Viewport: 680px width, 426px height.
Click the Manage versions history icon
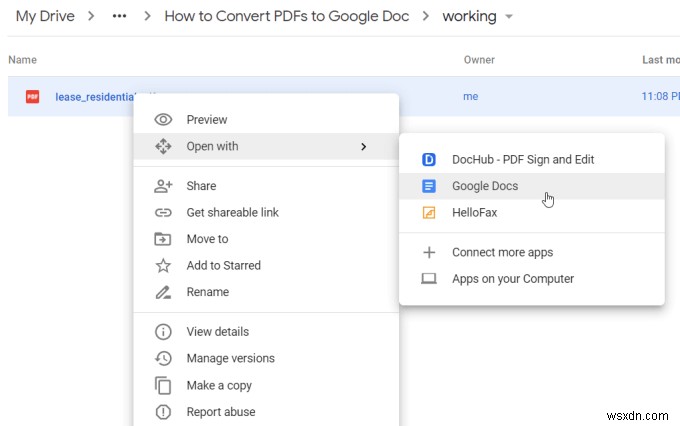coord(163,358)
